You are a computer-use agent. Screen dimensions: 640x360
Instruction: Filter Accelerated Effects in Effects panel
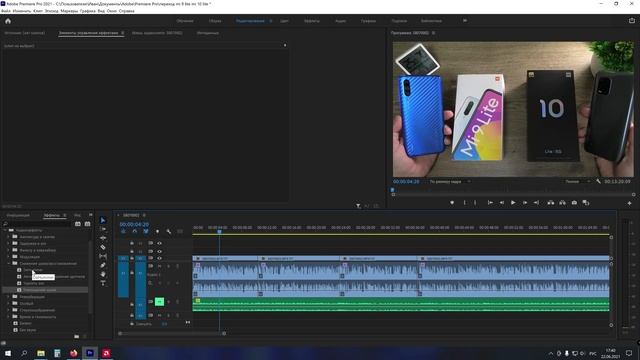[78, 224]
